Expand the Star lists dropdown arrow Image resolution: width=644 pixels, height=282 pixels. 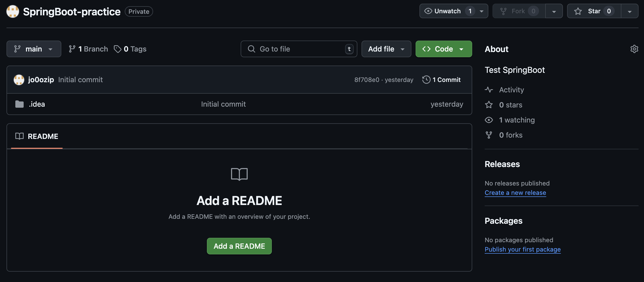(629, 11)
